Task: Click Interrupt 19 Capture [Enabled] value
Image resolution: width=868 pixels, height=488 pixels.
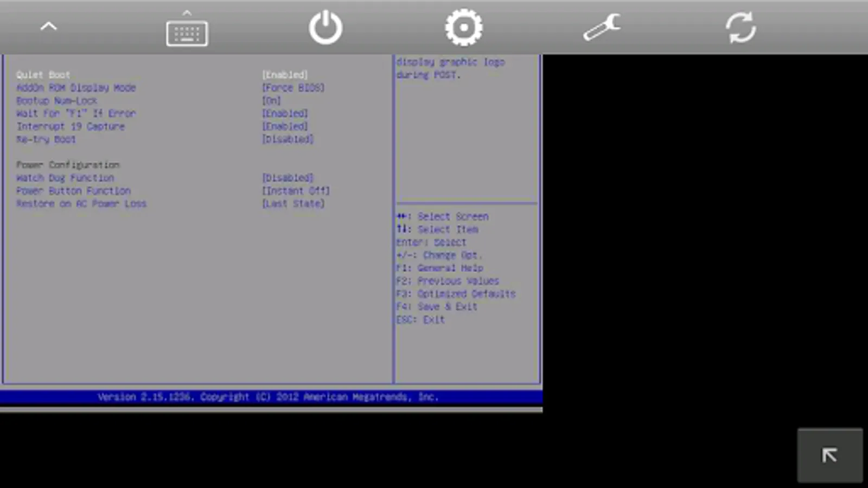Action: [x=285, y=126]
